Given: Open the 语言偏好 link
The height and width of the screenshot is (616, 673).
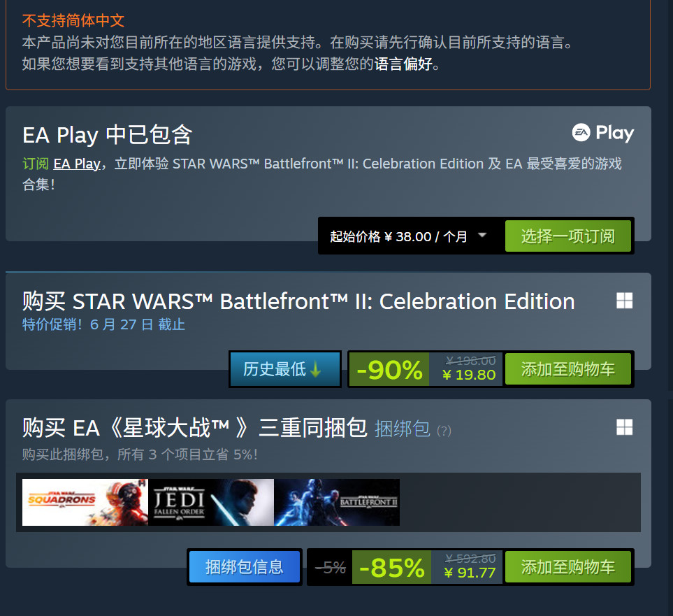Looking at the screenshot, I should pos(403,65).
